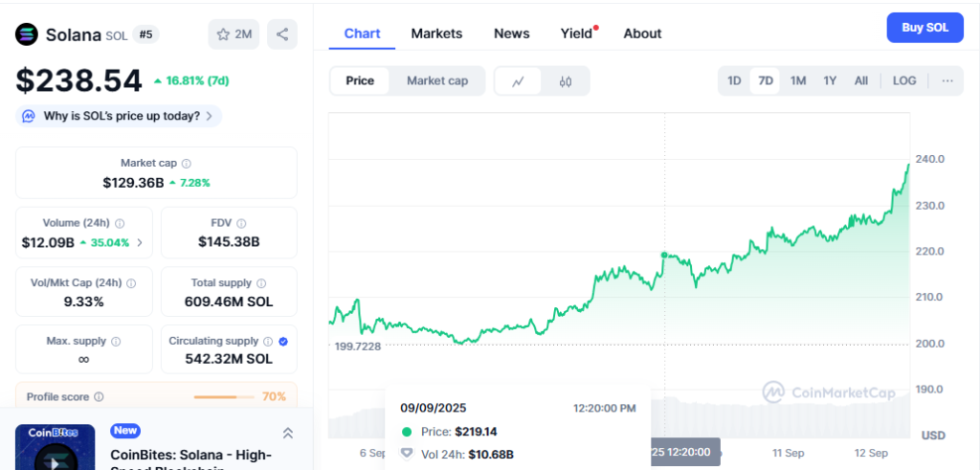This screenshot has height=470, width=980.
Task: Click the FDV info icon
Action: point(241,223)
